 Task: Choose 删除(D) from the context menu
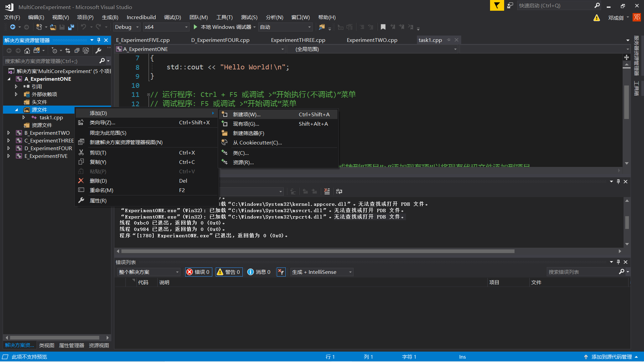tap(147, 181)
